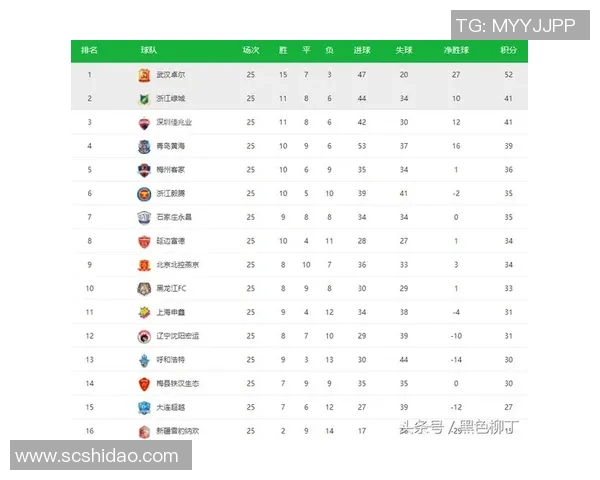
Task: Open the 辽宁沈阳宏运 team name link
Action: (179, 336)
